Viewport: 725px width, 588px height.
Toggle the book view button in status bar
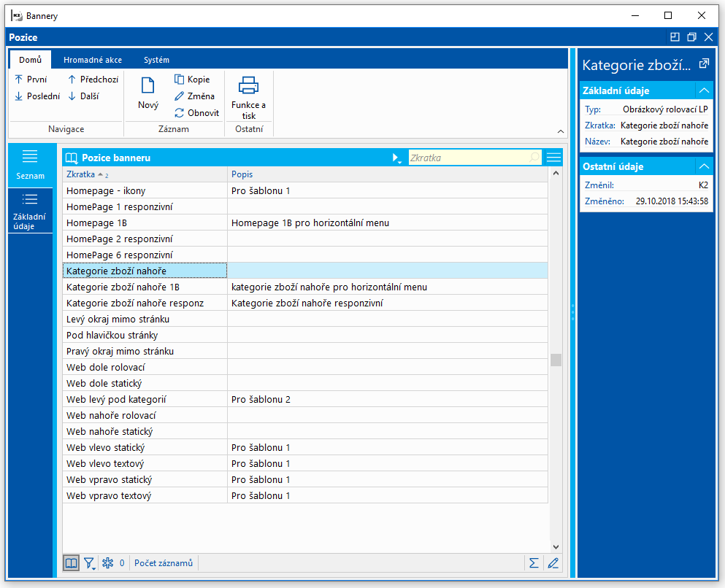[71, 562]
